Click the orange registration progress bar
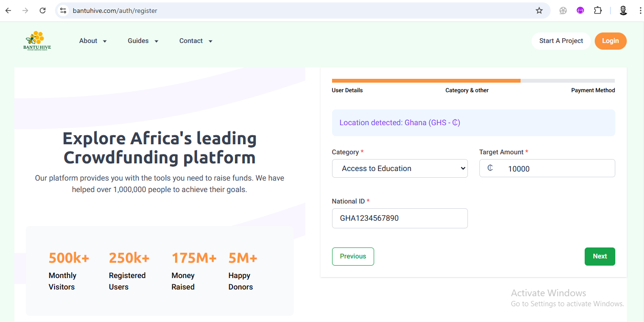The height and width of the screenshot is (322, 644). pos(426,81)
